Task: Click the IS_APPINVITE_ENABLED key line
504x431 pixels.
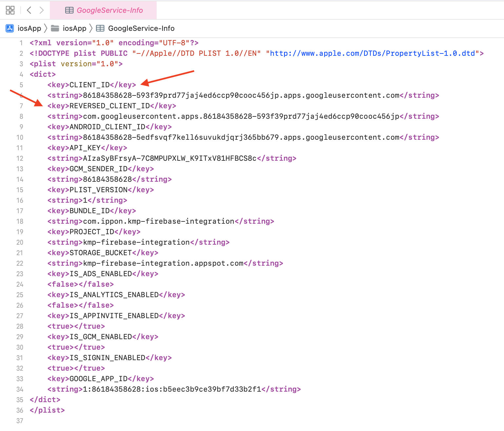Action: tap(116, 316)
